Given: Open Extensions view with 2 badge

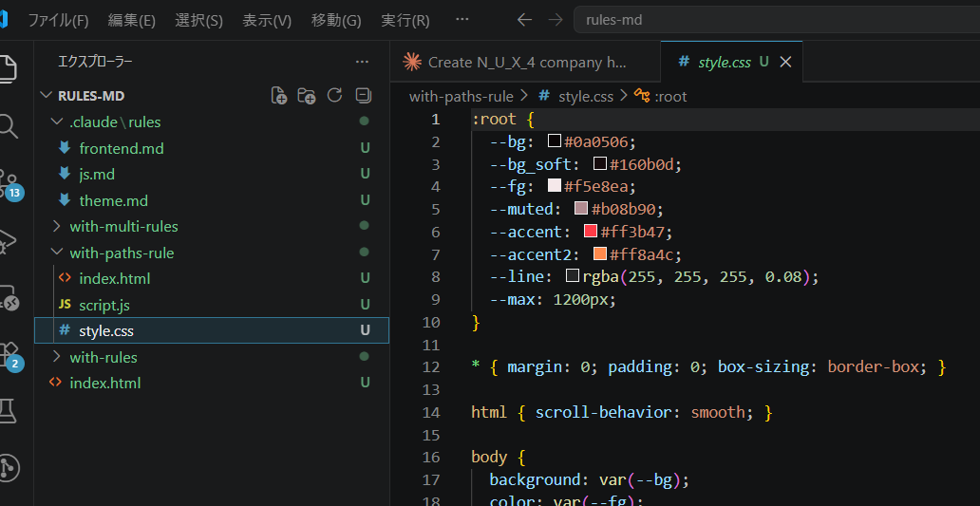Looking at the screenshot, I should click(x=9, y=356).
